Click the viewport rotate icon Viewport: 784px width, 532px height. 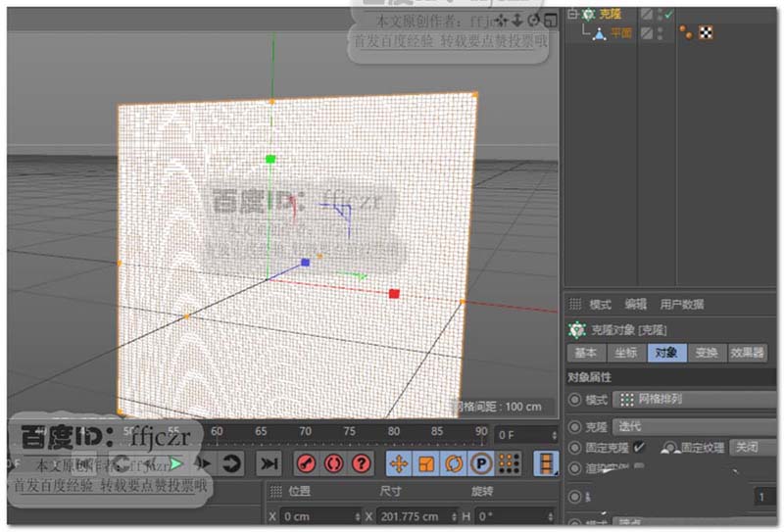pos(533,20)
